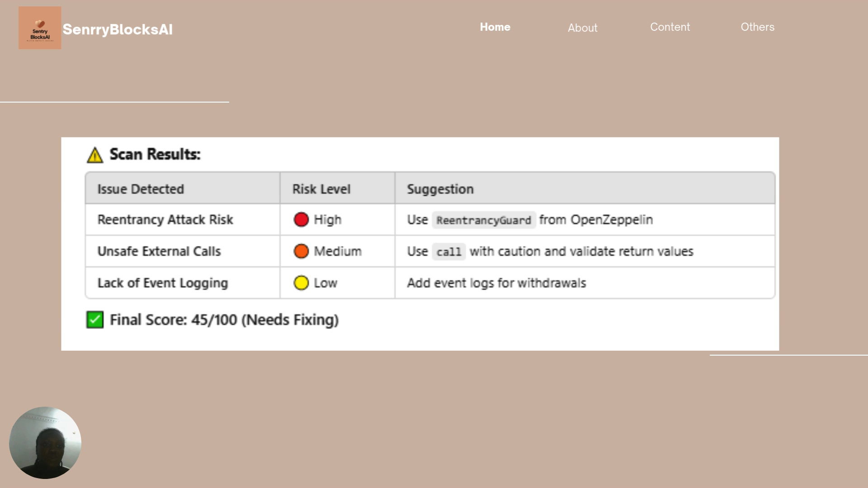The height and width of the screenshot is (488, 868).
Task: Click the ReentrancyGuard code snippet
Action: (484, 220)
